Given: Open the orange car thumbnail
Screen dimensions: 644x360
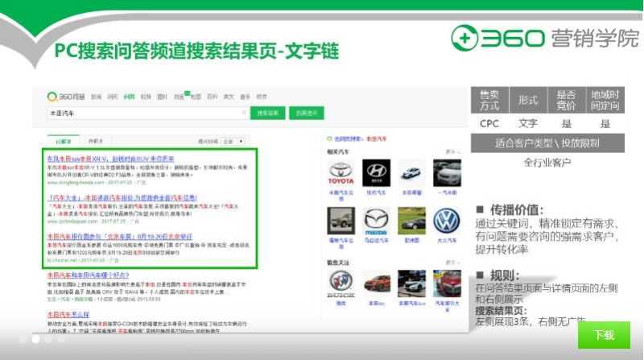Looking at the screenshot, I should pyautogui.click(x=376, y=283).
